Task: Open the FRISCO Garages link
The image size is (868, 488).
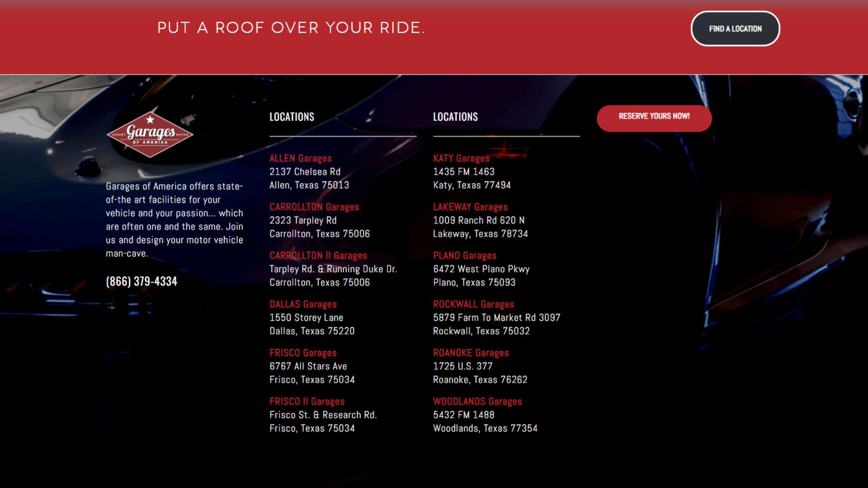Action: click(x=303, y=353)
